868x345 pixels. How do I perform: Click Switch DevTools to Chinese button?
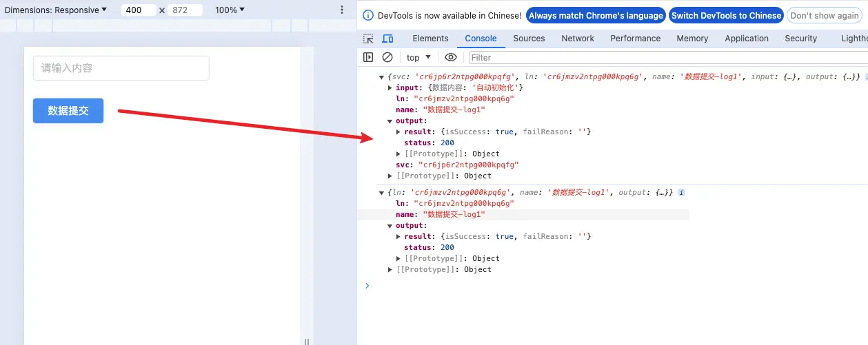click(727, 15)
